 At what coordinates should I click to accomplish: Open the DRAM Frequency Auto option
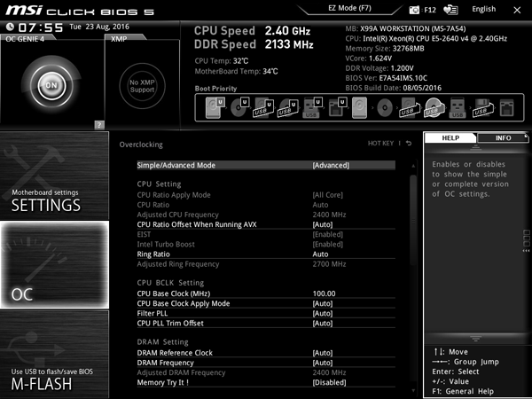tap(266, 363)
